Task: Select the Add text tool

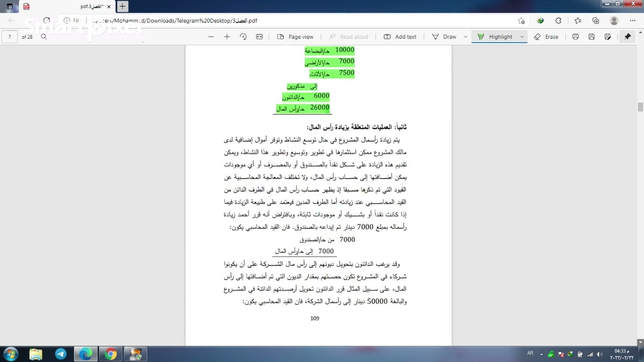Action: coord(400,37)
